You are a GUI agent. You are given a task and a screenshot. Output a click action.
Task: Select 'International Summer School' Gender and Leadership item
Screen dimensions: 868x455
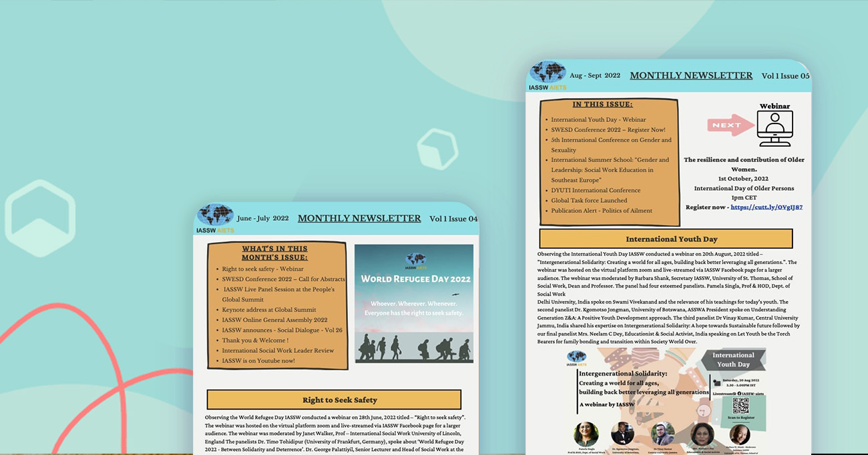610,169
